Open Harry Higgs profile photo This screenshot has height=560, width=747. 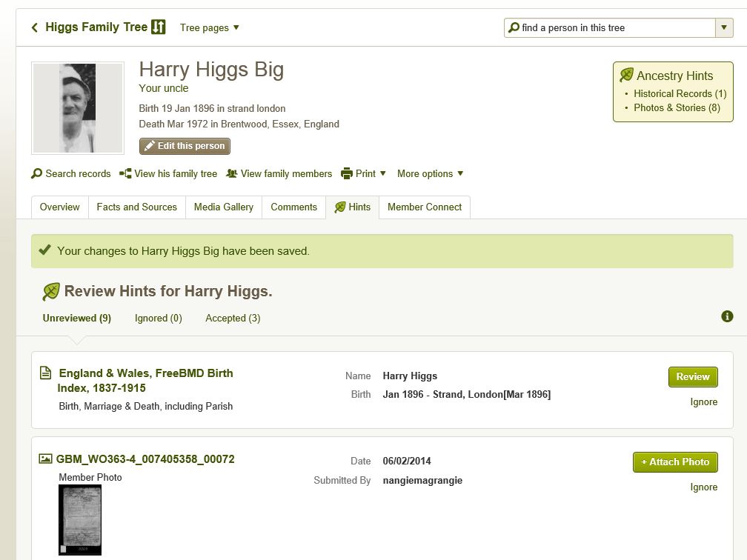77,108
